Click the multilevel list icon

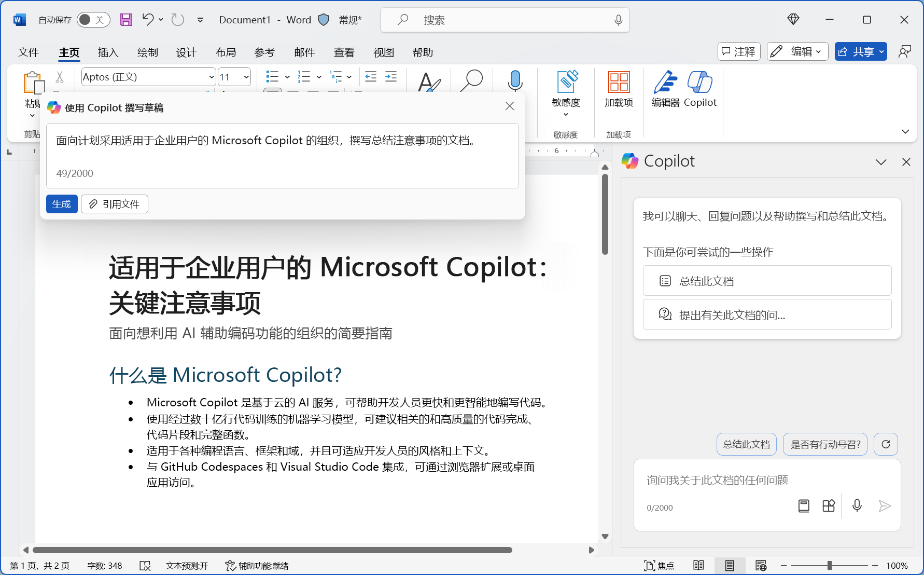click(x=336, y=77)
